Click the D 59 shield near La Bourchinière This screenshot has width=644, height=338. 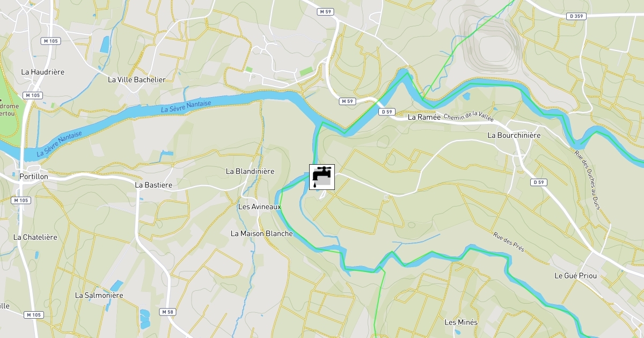tap(539, 182)
